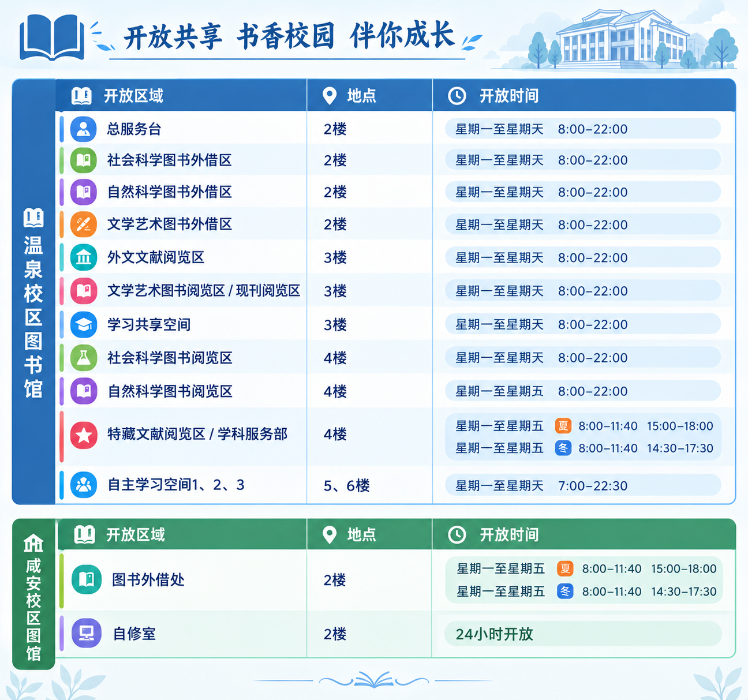
Task: Click the blue person icon beside 总服务台
Action: point(84,129)
